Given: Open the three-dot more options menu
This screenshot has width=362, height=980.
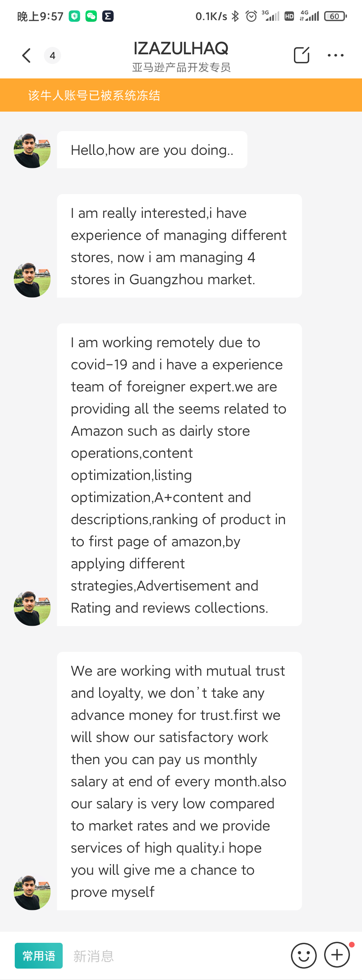Looking at the screenshot, I should pyautogui.click(x=336, y=56).
